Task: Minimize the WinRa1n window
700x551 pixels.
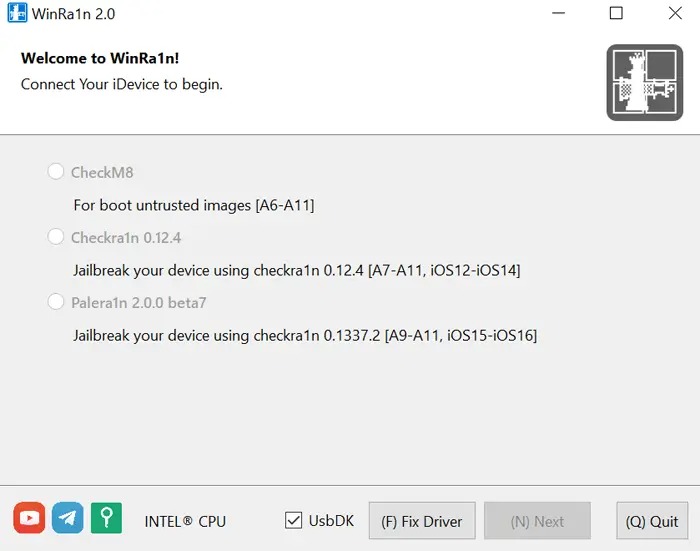Action: [x=558, y=13]
